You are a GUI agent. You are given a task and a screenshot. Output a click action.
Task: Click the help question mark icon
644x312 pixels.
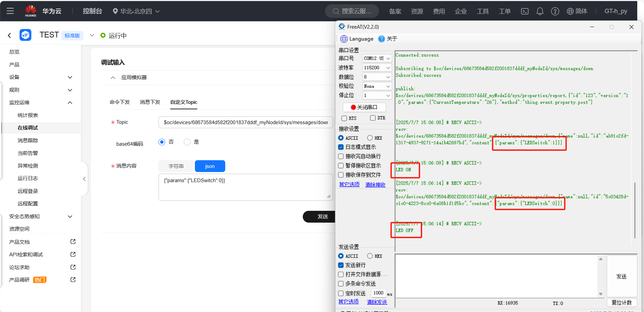[555, 11]
